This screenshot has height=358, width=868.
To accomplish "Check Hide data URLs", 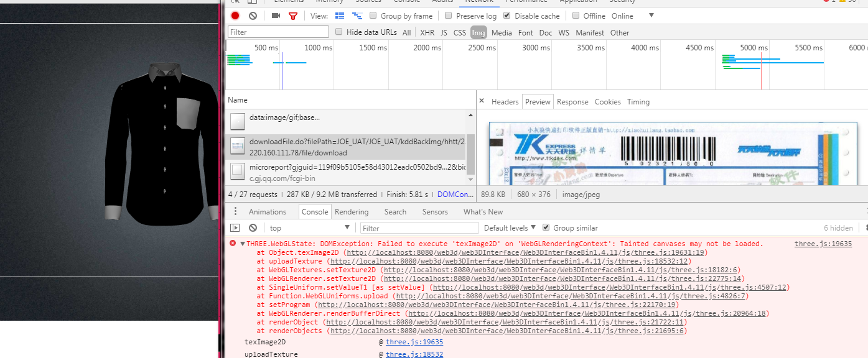I will (339, 32).
